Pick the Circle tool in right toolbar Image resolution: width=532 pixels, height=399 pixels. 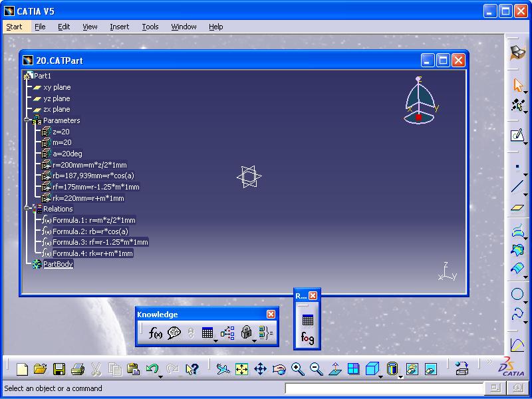click(x=517, y=294)
